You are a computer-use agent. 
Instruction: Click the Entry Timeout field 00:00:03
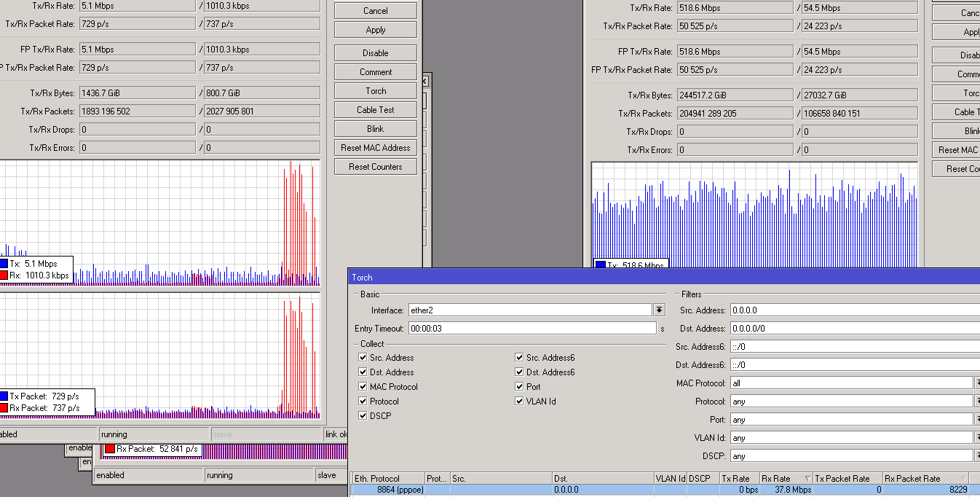tap(532, 329)
